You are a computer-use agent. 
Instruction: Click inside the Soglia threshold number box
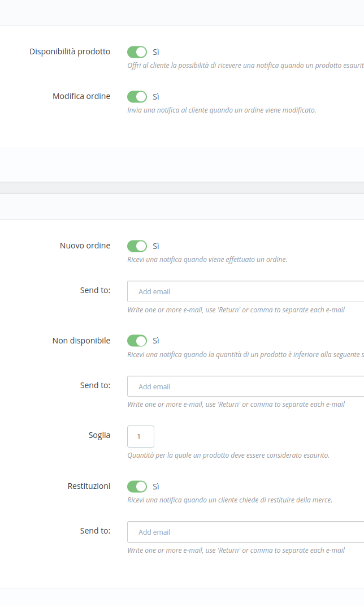tap(140, 436)
